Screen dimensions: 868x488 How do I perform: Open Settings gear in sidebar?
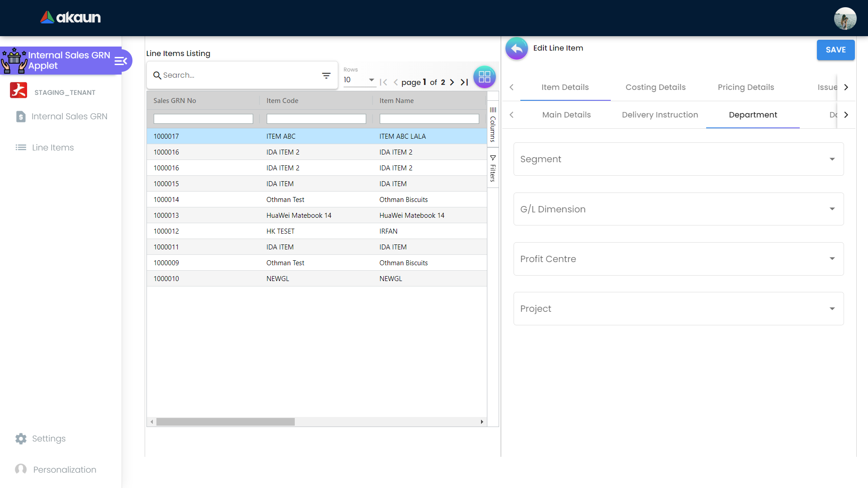point(21,438)
